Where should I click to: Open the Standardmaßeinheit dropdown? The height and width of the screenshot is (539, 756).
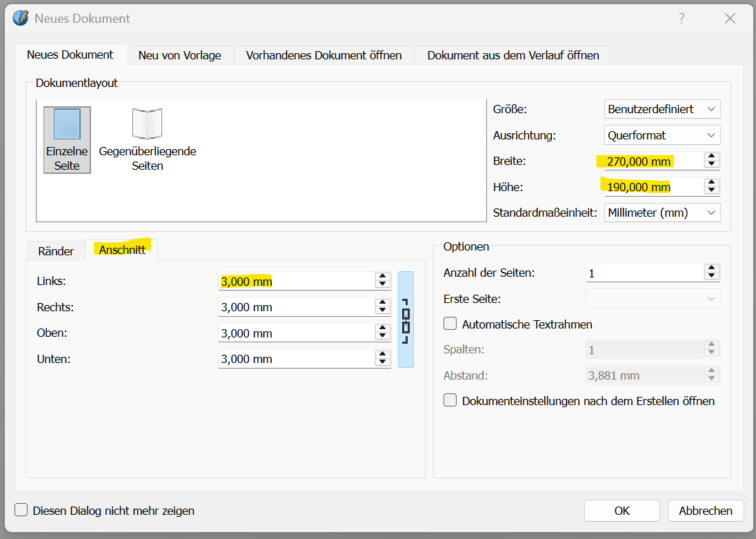(x=661, y=213)
